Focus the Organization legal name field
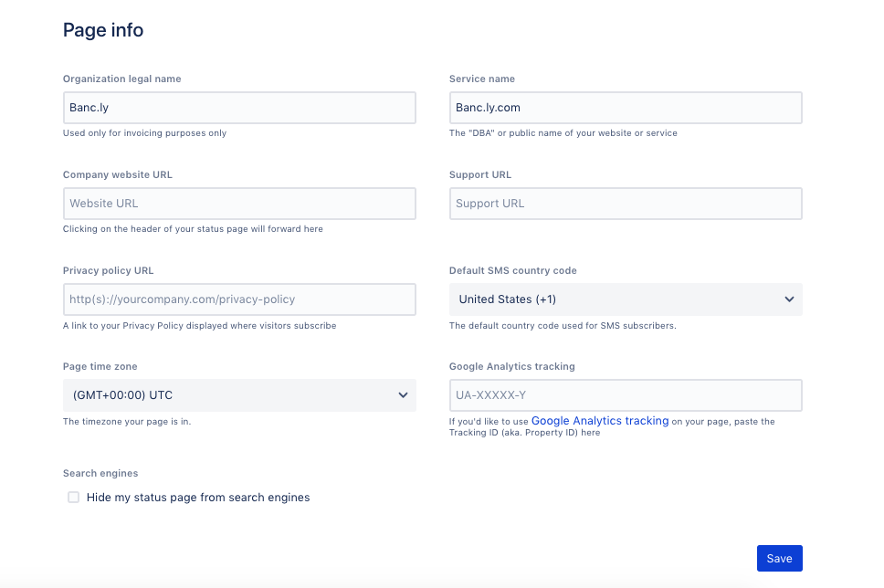Viewport: 884px width, 588px height. (238, 108)
